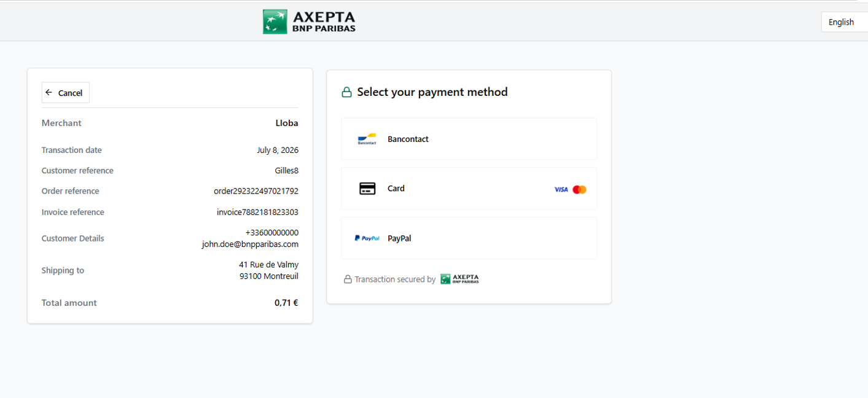
Task: Click the Axepta BNP Paribas header logo
Action: pyautogui.click(x=309, y=21)
